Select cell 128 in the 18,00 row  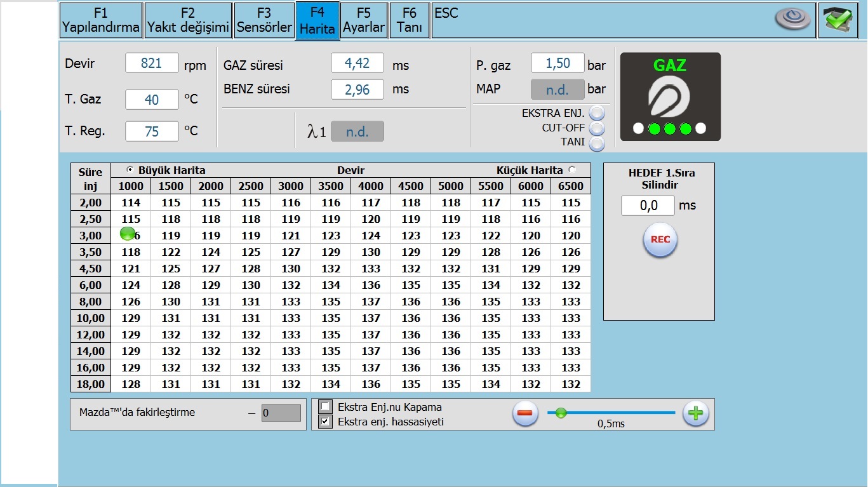tap(131, 384)
